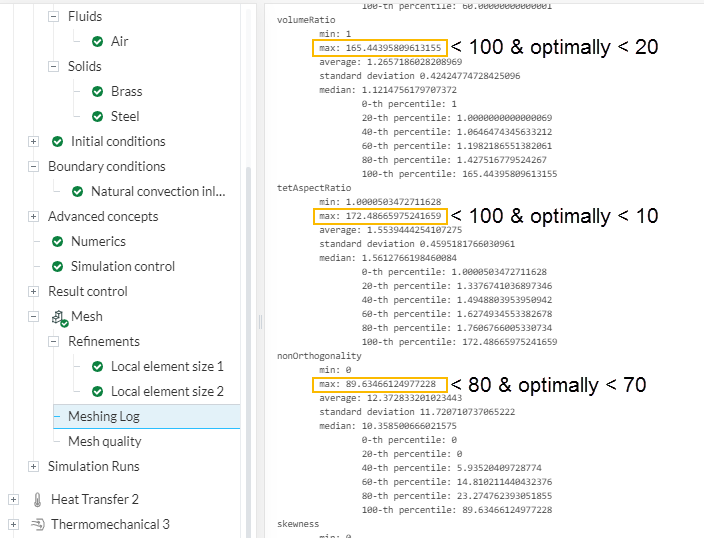The image size is (704, 538).
Task: Click the check icon for Local element size 1
Action: pyautogui.click(x=97, y=367)
